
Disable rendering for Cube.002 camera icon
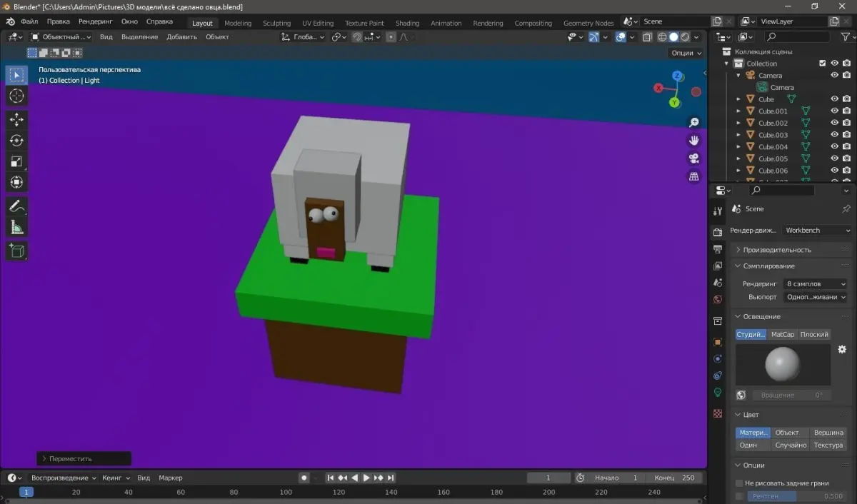(846, 123)
